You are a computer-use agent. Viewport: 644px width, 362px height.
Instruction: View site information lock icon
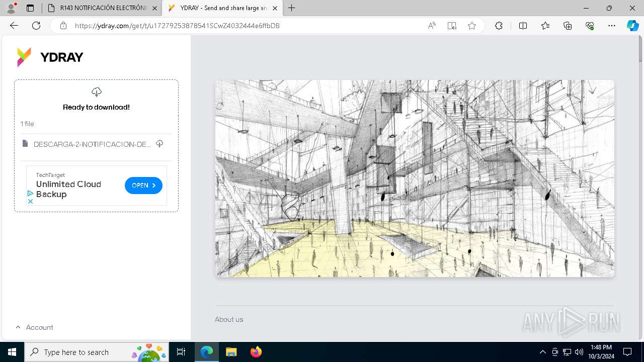63,26
